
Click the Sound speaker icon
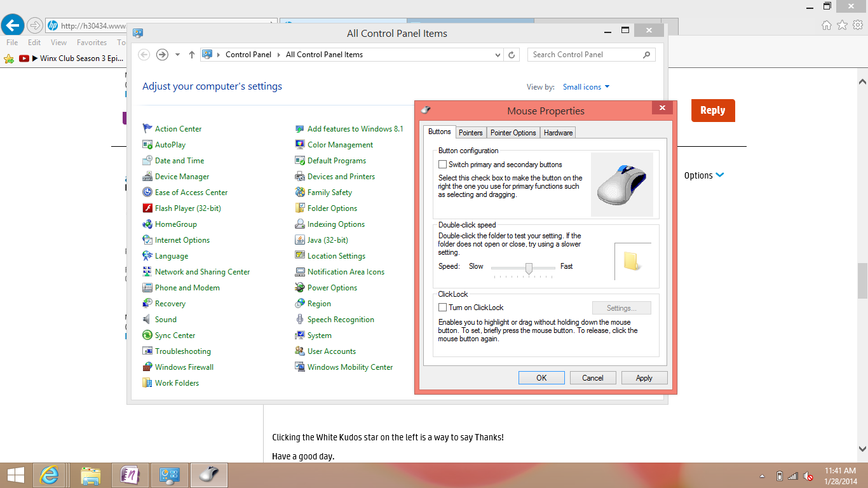[x=147, y=320]
